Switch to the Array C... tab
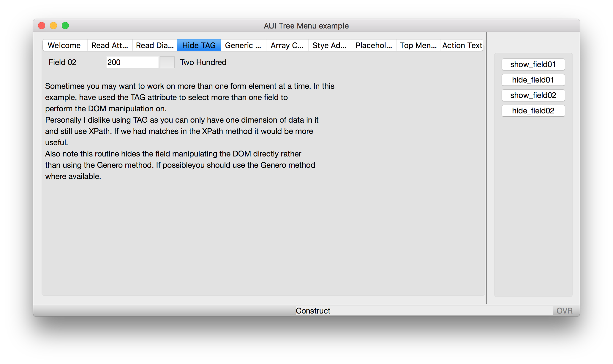The image size is (613, 364). [x=287, y=45]
